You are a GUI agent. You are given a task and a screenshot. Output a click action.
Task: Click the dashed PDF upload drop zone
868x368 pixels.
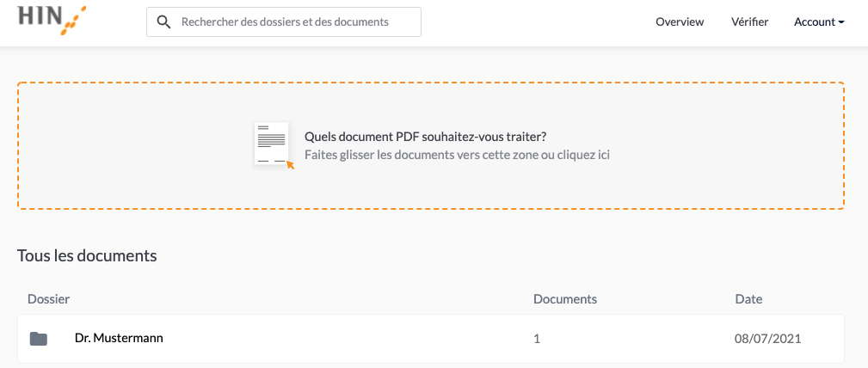pyautogui.click(x=431, y=145)
